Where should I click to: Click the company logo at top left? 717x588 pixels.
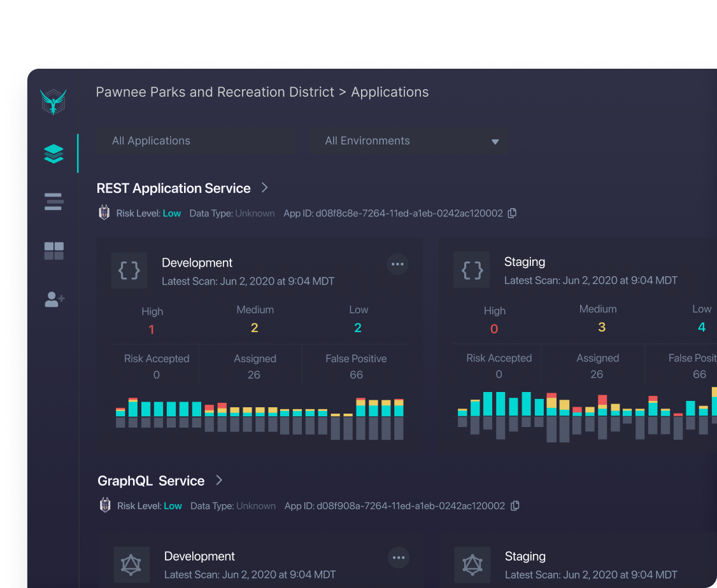tap(53, 101)
